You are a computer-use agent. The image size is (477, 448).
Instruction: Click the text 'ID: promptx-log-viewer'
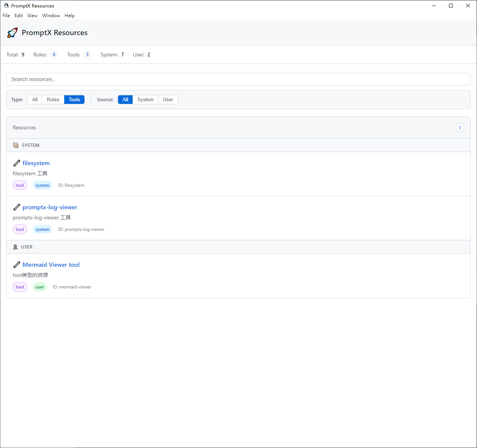coord(81,229)
